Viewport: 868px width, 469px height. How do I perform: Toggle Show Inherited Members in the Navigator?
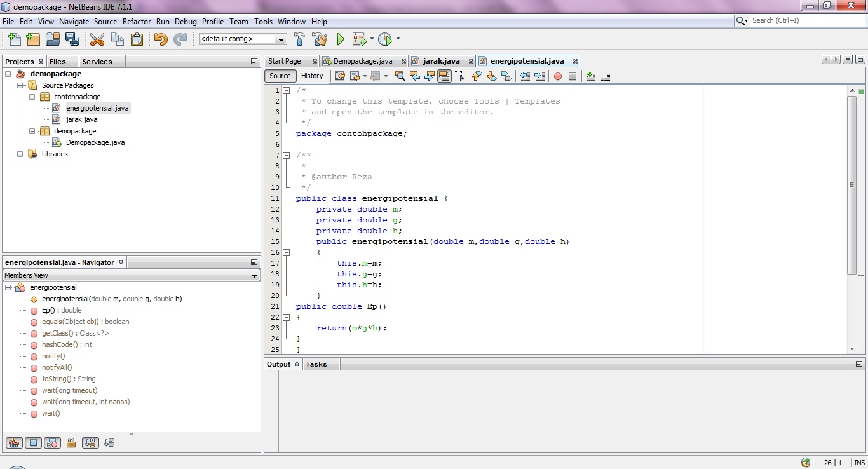coord(13,443)
